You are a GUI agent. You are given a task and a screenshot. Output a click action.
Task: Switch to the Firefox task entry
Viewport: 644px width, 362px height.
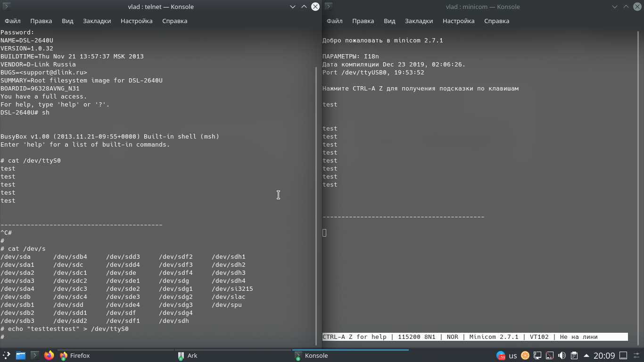[x=116, y=355]
